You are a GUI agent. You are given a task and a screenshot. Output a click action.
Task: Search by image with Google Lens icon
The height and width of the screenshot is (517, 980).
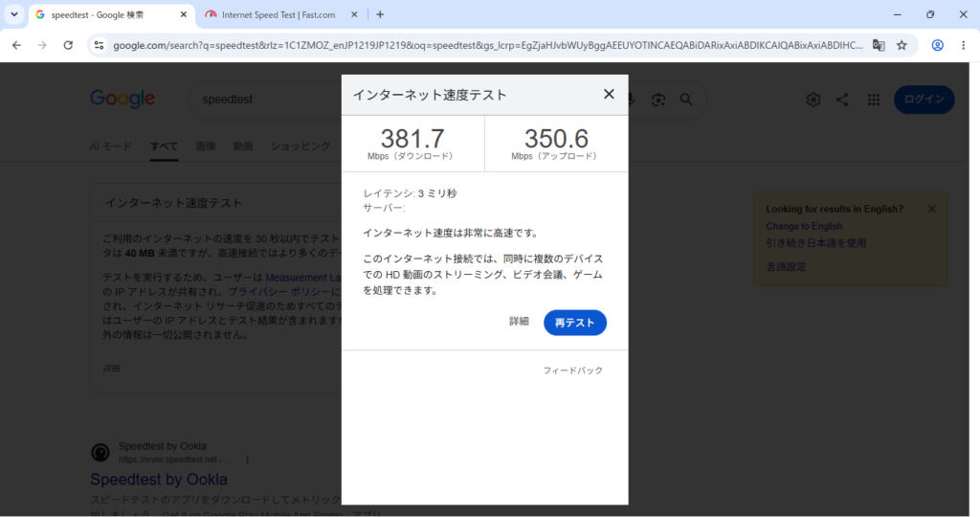pyautogui.click(x=658, y=100)
